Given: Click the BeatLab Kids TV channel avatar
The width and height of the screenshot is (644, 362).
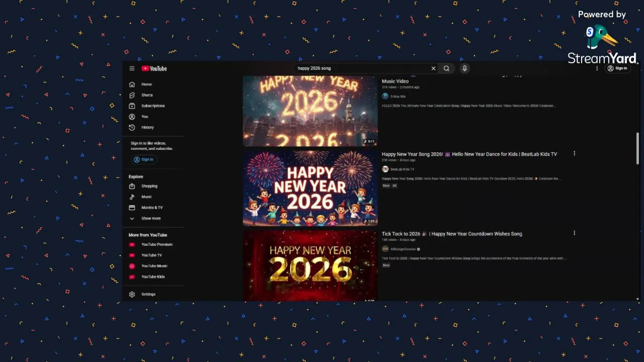Looking at the screenshot, I should (385, 169).
